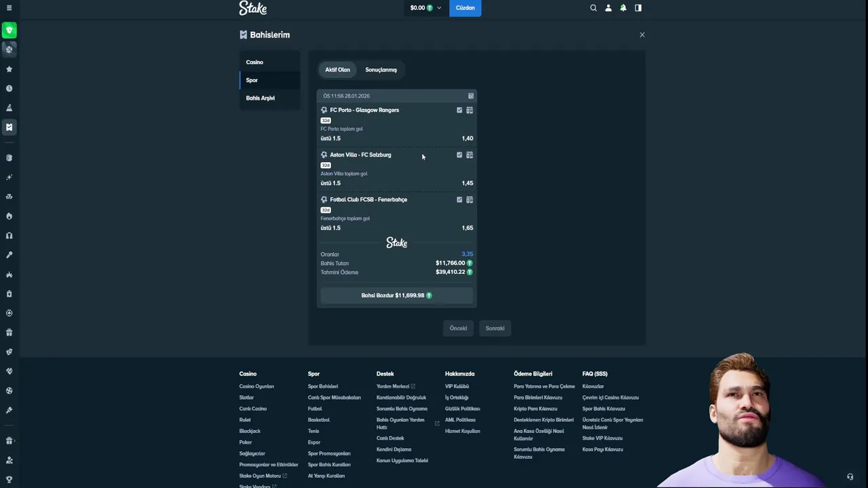Open the FC Porto - Glasgow Rangers match

[x=364, y=110]
